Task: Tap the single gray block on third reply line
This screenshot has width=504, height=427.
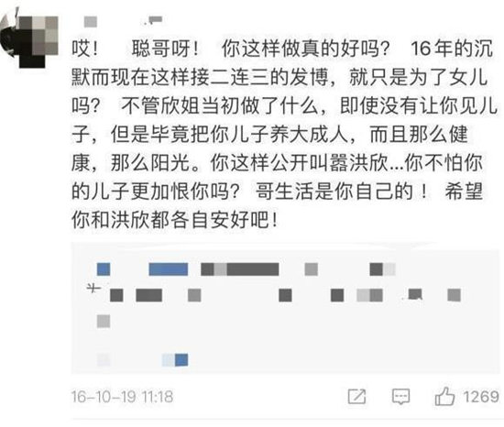Action: pos(104,321)
